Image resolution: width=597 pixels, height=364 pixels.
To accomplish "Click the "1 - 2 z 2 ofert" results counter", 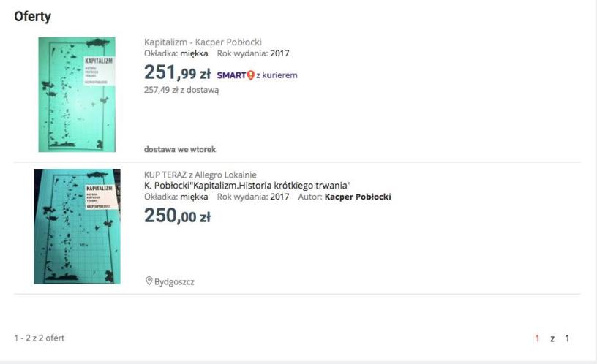I will [40, 338].
